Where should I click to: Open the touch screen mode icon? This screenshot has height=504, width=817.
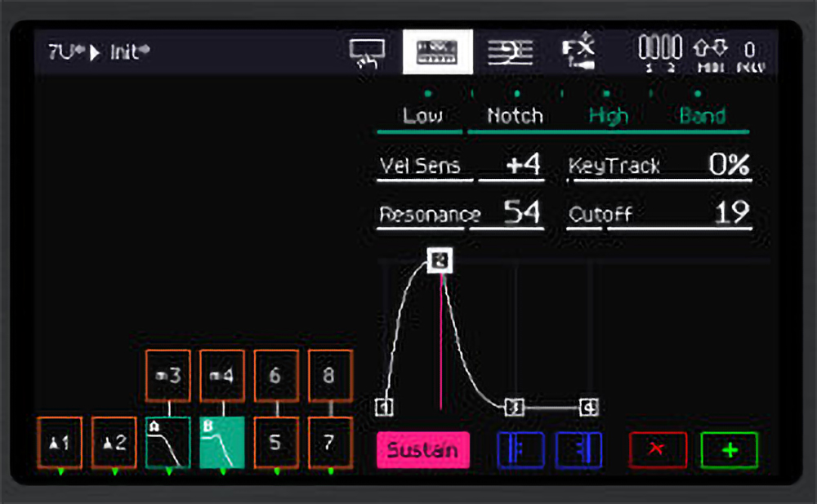point(366,52)
